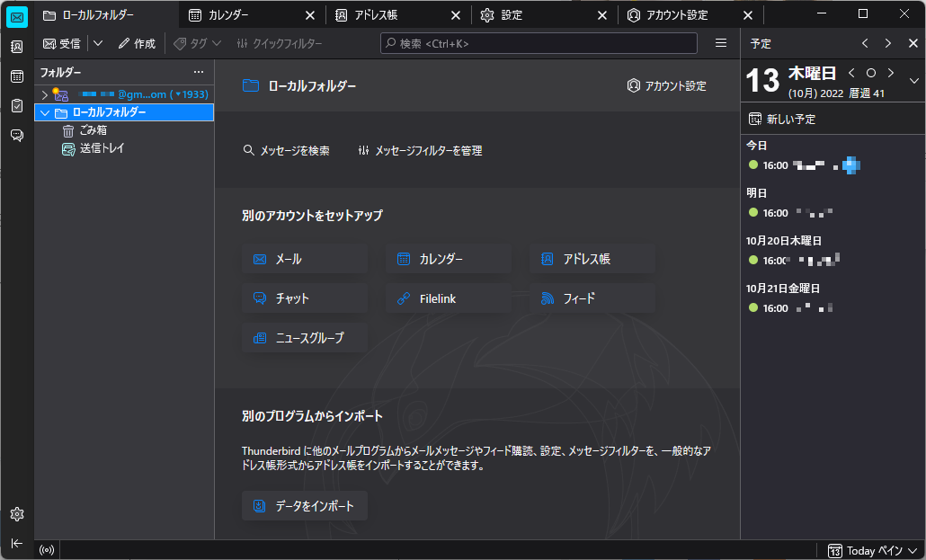Screen dimensions: 926x560
Task: Expand the Gmail account folder tree
Action: click(x=44, y=93)
